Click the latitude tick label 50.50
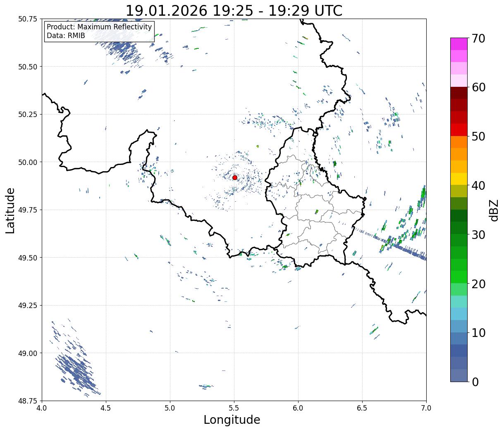The width and height of the screenshot is (504, 430). point(28,67)
